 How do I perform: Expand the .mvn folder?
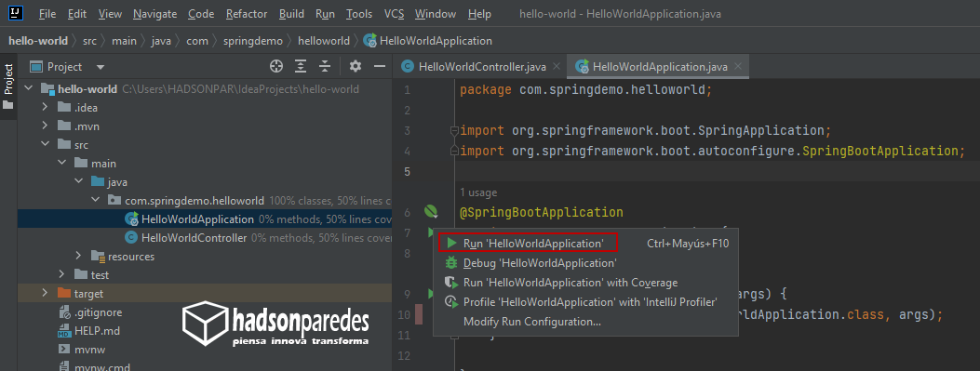[45, 126]
